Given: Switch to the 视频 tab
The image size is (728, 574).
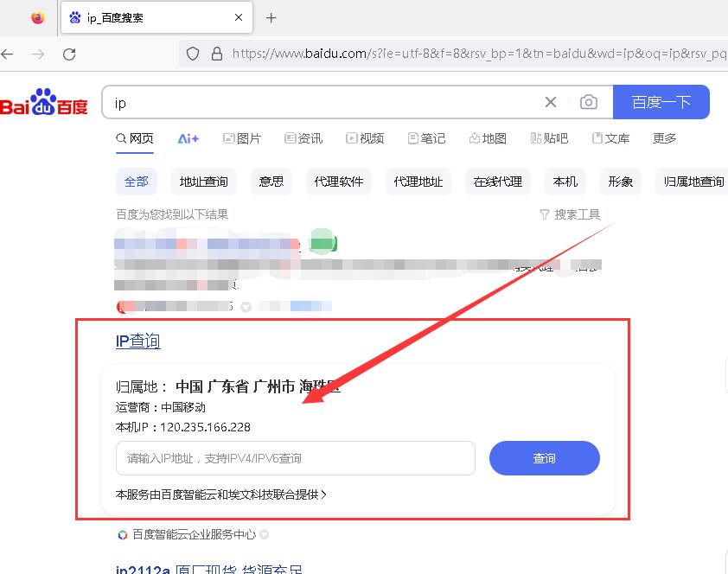Looking at the screenshot, I should (x=365, y=138).
